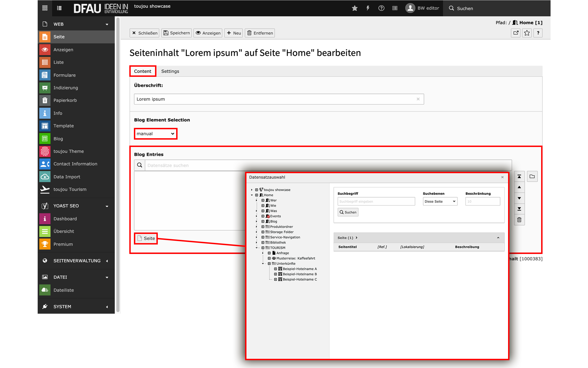
Task: Open the Seite module
Action: pyautogui.click(x=76, y=37)
